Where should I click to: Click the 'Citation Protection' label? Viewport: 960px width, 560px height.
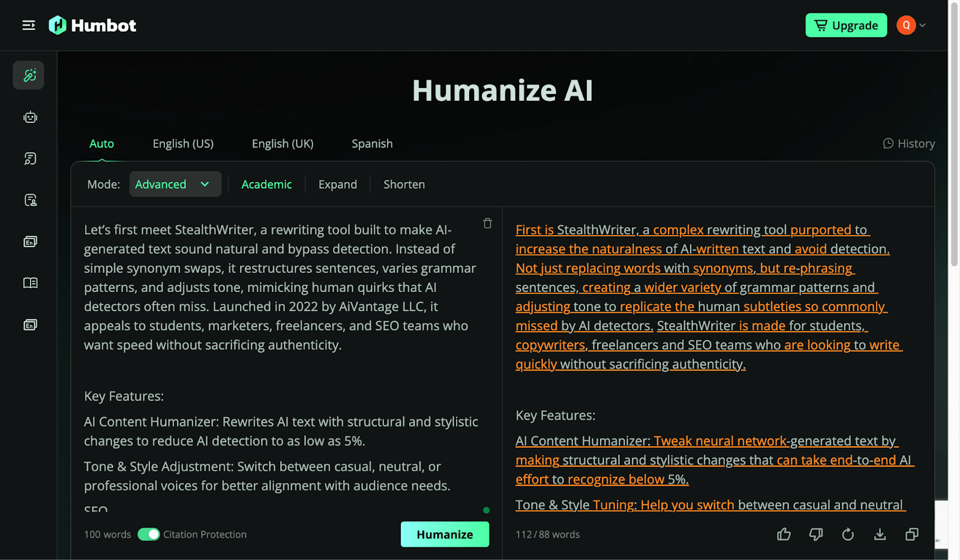205,534
